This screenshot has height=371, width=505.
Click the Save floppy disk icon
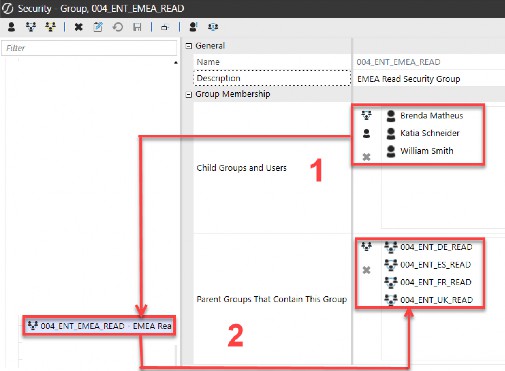tap(137, 27)
